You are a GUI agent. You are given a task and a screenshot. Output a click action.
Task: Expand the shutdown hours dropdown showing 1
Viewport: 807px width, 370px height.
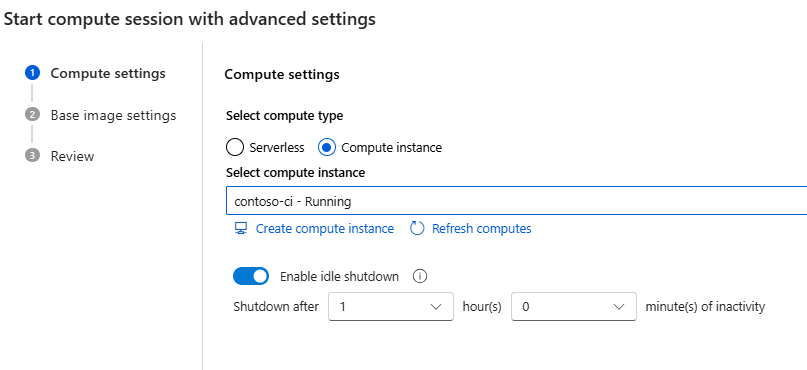click(391, 307)
